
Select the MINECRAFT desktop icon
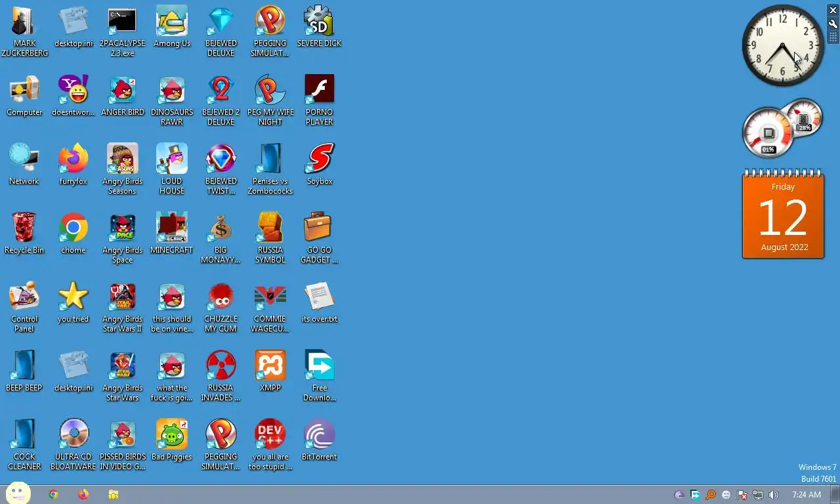click(172, 233)
